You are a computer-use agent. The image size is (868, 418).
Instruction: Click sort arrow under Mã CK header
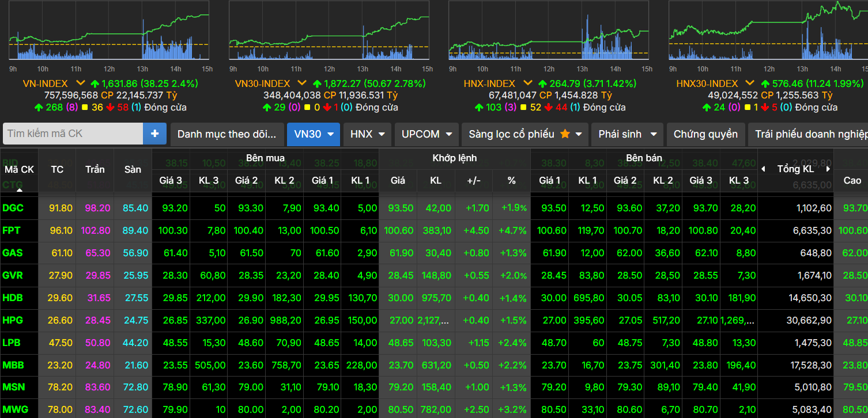pos(19,189)
